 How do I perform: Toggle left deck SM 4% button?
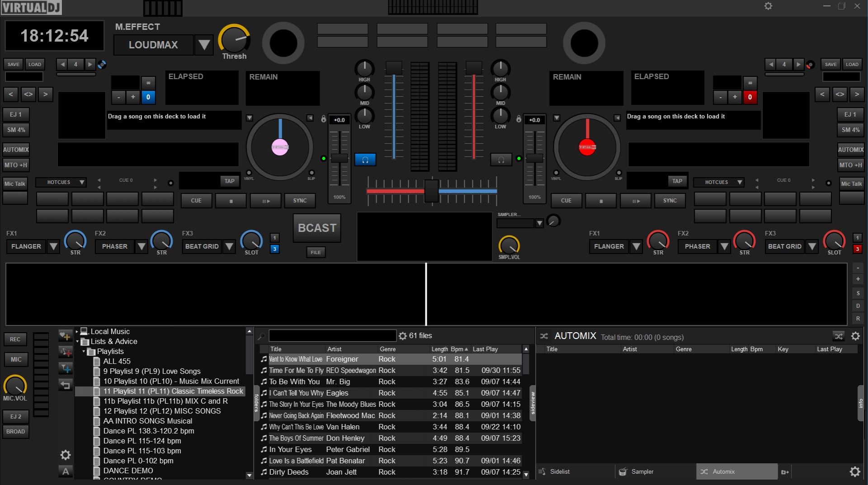(16, 130)
